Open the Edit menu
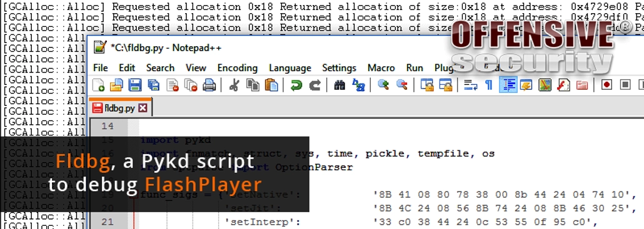The image size is (644, 229). (127, 68)
